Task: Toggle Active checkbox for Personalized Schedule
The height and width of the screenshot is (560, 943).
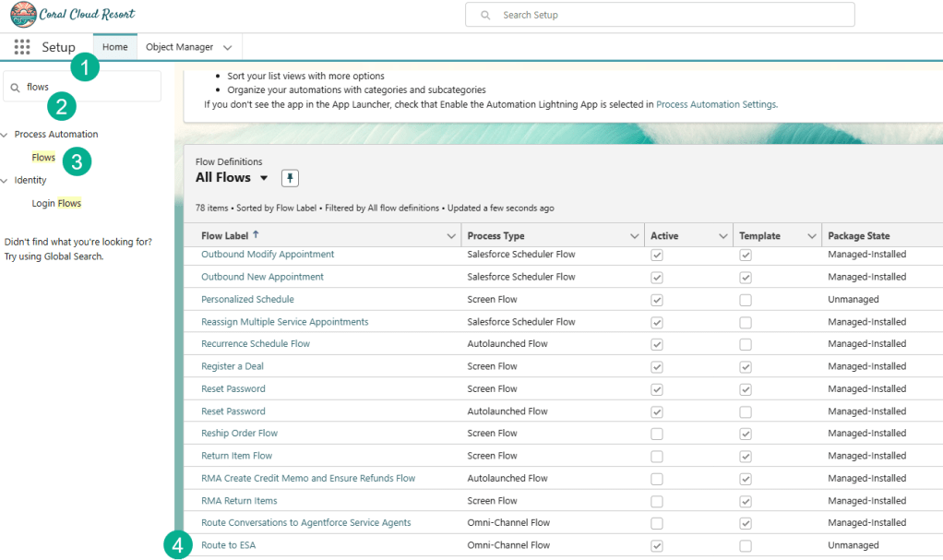Action: (x=657, y=300)
